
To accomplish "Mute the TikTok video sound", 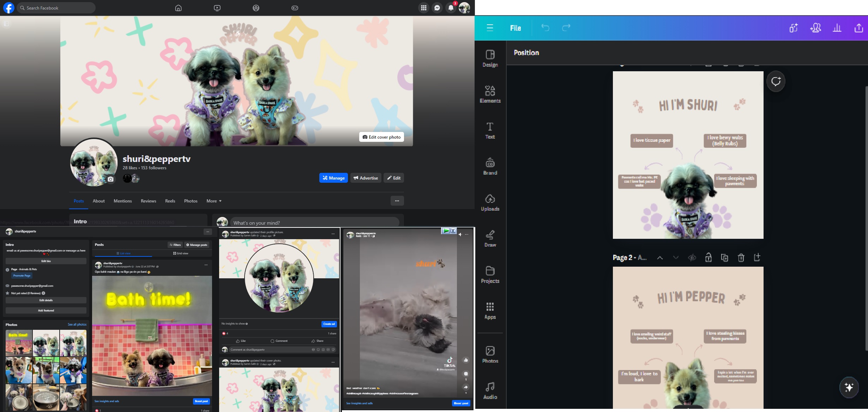I will pos(460,234).
